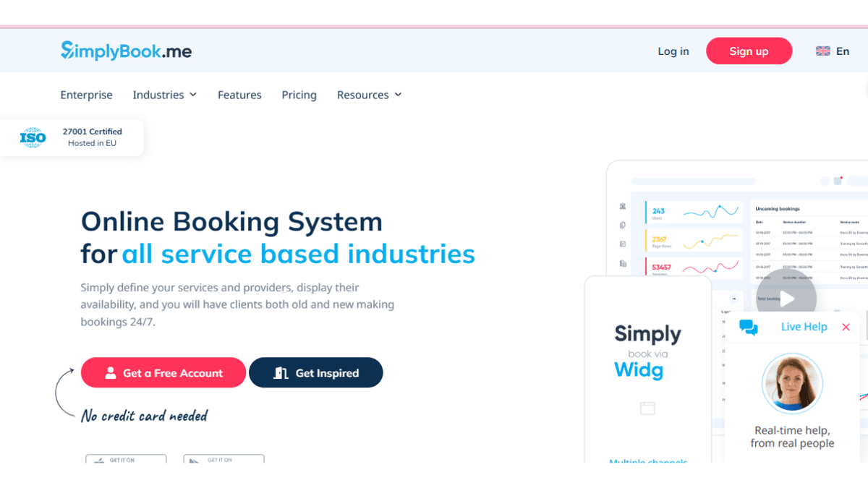Close the Live Help panel
Screen dimensions: 868x488
point(846,328)
